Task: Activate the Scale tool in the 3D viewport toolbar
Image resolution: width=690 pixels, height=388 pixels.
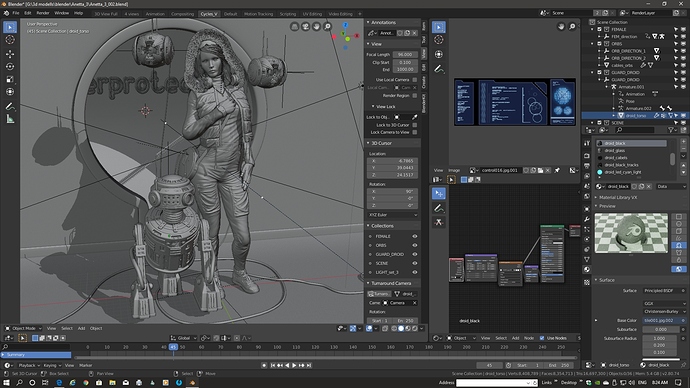Action: (x=10, y=79)
